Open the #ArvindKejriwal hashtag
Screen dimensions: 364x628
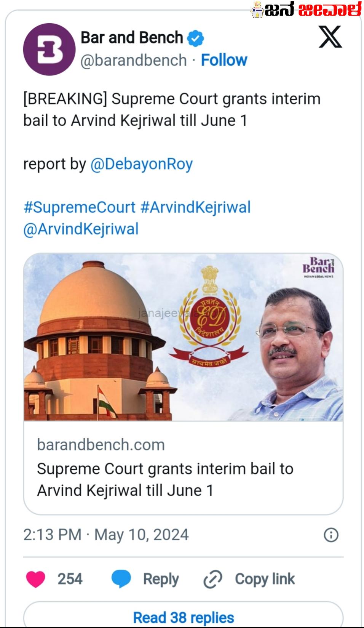click(x=195, y=208)
